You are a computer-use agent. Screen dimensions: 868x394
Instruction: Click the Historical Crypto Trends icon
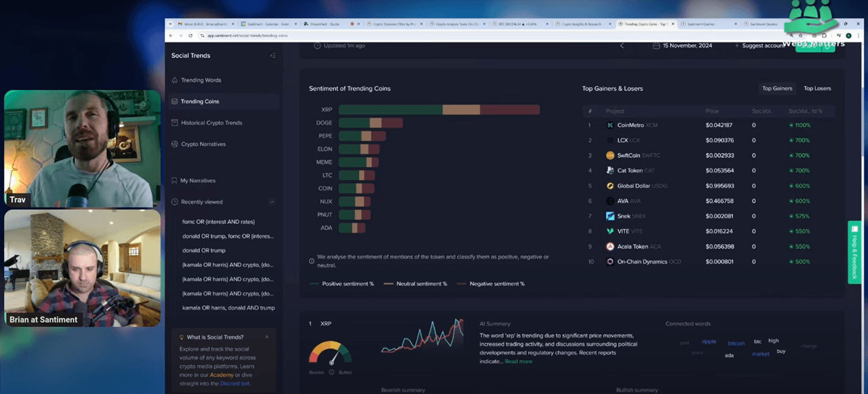(175, 123)
